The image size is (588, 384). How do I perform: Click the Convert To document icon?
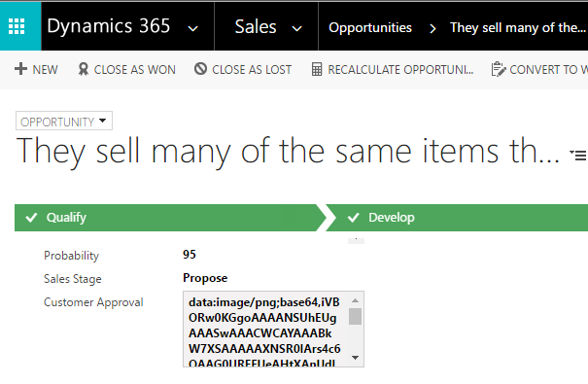[499, 69]
